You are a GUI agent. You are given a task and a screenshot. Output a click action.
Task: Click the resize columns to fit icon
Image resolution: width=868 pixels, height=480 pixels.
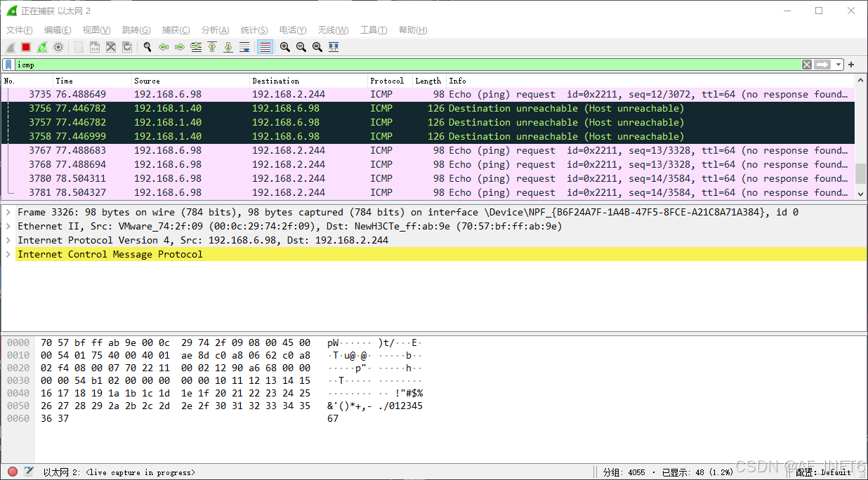point(334,47)
